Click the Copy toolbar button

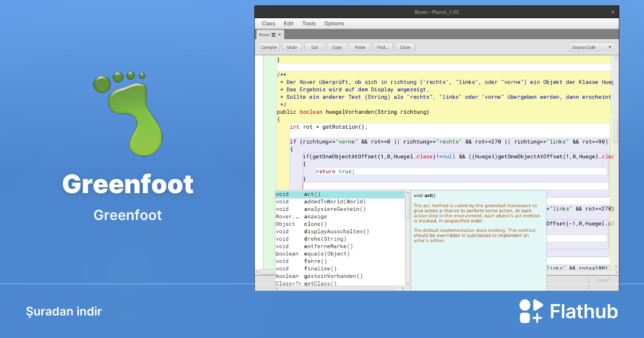pos(336,47)
